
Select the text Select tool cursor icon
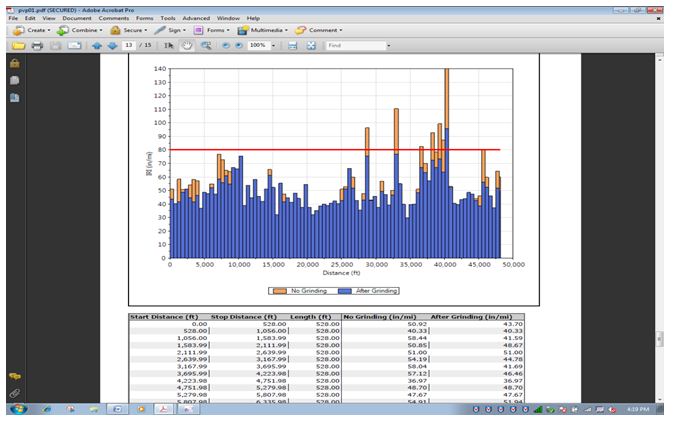click(169, 45)
